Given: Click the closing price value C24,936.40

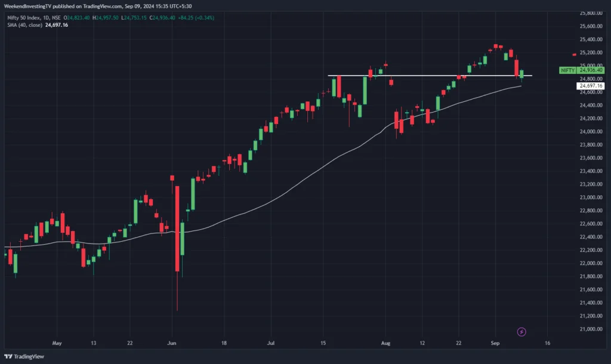Looking at the screenshot, I should coord(163,17).
